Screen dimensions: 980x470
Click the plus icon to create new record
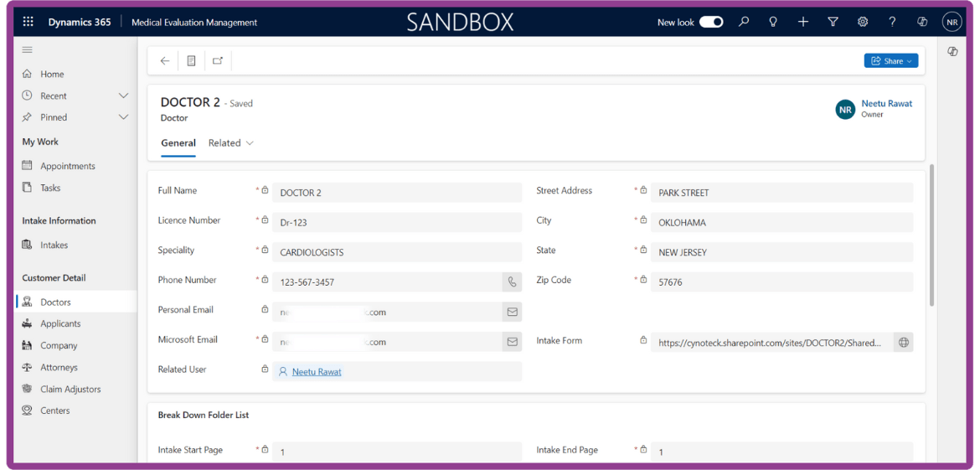click(x=802, y=22)
